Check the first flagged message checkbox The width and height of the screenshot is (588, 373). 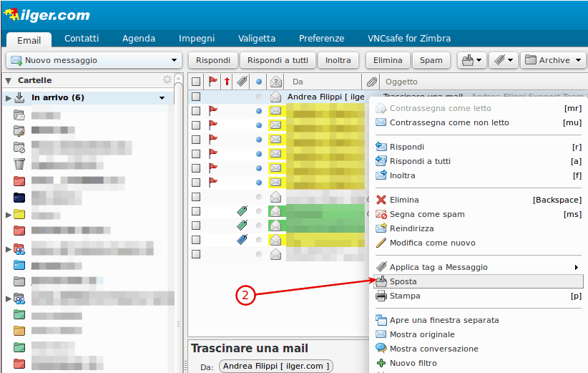tap(196, 111)
